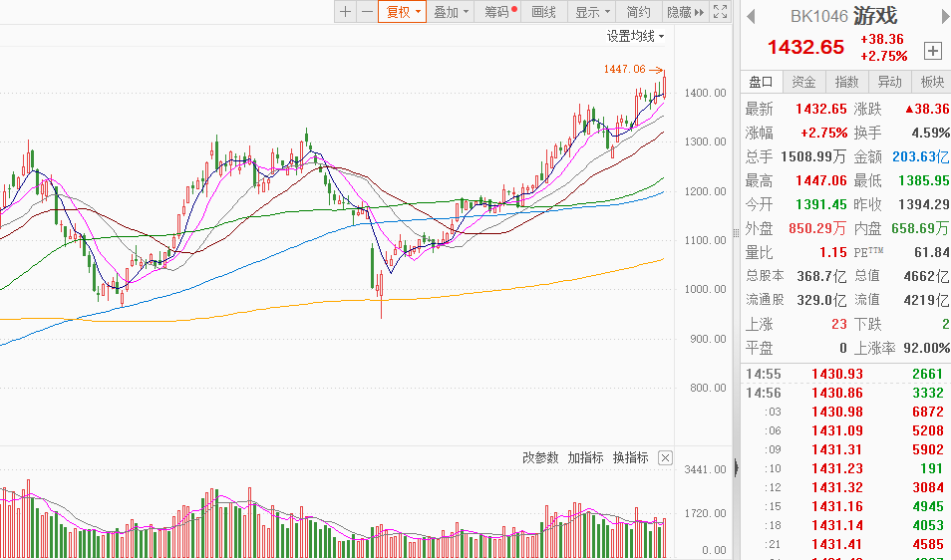Click the 改参数 button
The image size is (951, 560).
[x=541, y=457]
